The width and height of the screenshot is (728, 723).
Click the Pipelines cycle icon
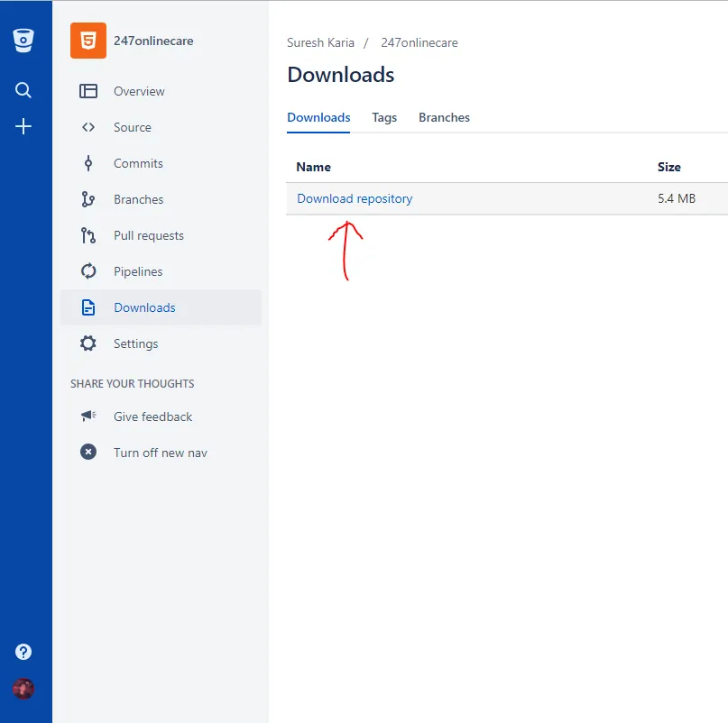(88, 271)
